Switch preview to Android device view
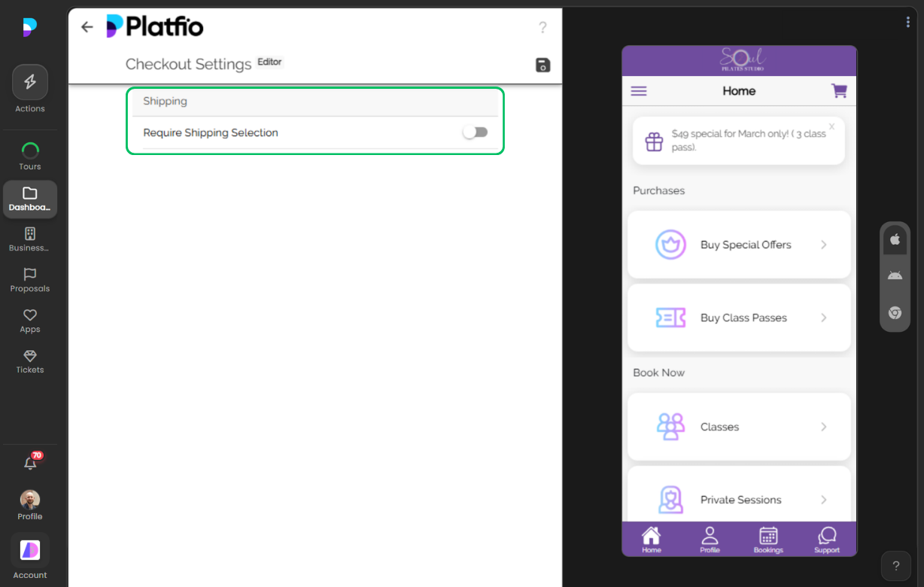Screen dimensions: 924x587 [x=895, y=275]
